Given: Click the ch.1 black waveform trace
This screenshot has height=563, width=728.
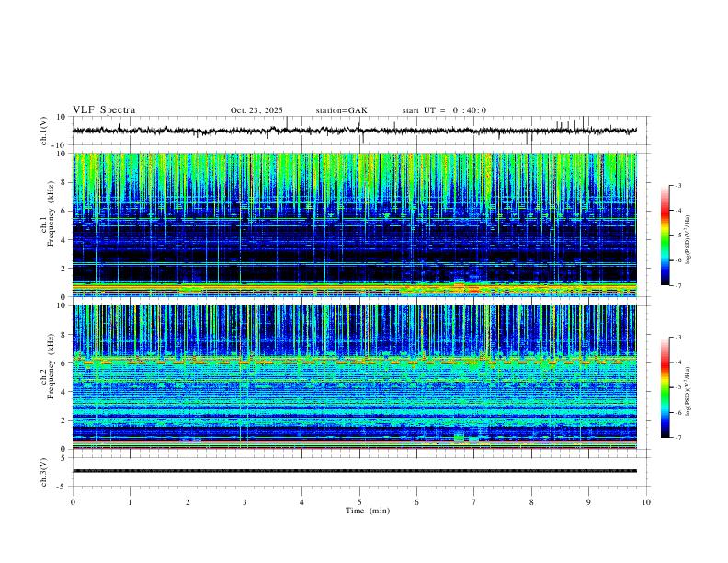Looking at the screenshot, I should click(x=355, y=131).
